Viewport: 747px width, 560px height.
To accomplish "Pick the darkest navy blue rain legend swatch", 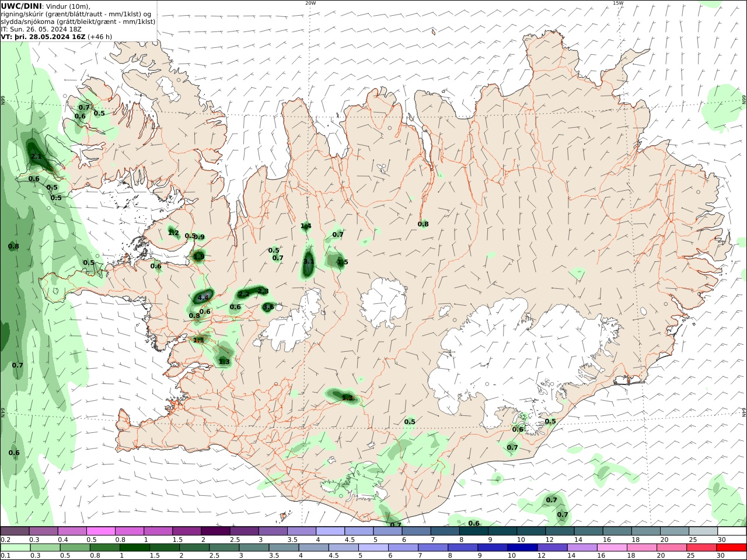I will (522, 547).
